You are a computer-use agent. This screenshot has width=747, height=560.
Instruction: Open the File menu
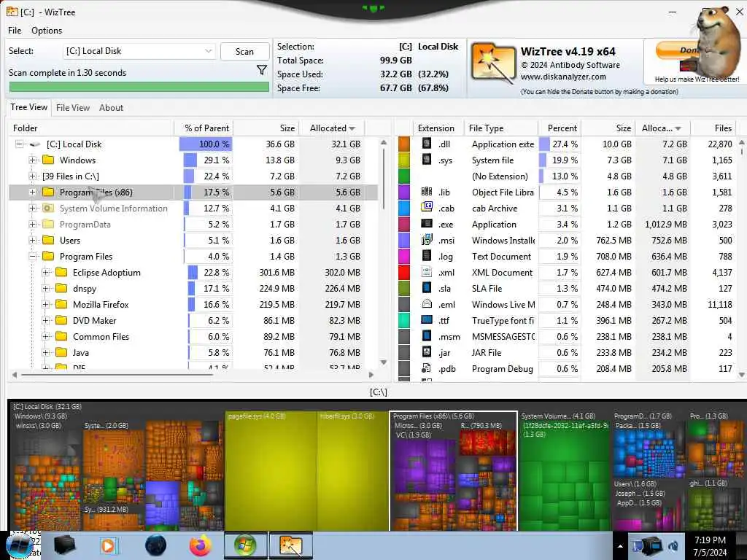[x=15, y=31]
